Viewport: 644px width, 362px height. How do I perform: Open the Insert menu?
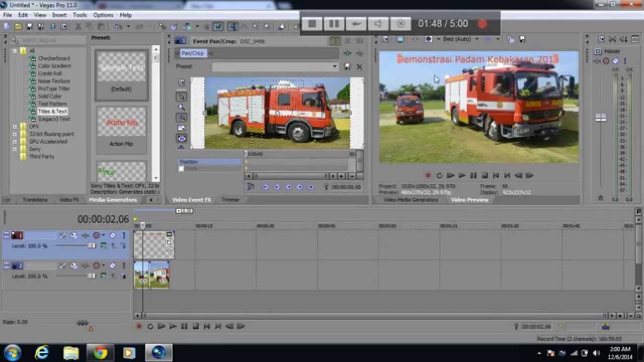coord(59,15)
